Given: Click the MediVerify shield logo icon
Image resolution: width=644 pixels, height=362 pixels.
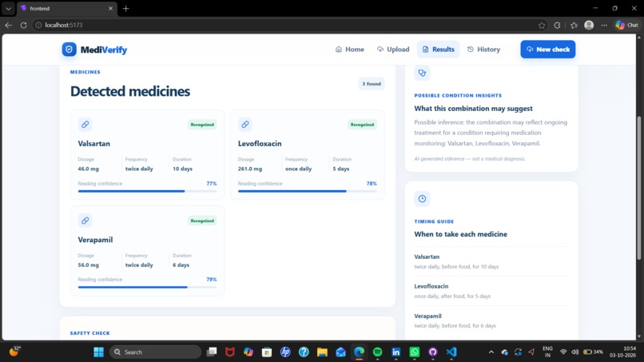Looking at the screenshot, I should 69,50.
